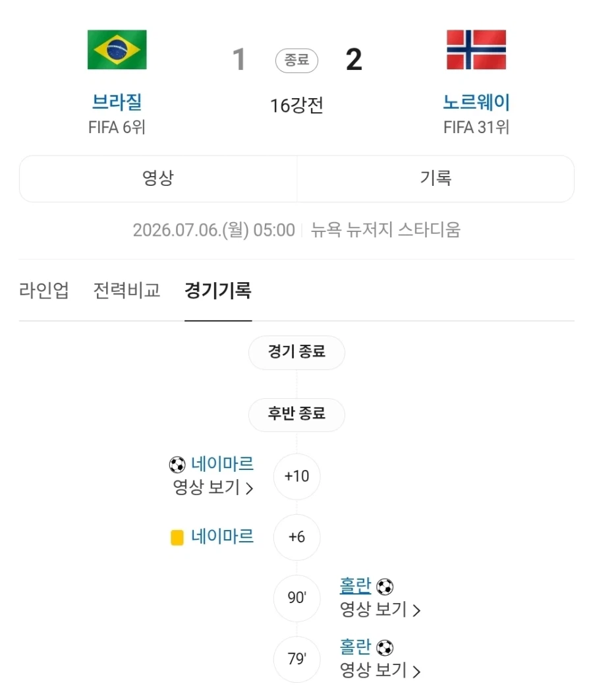593x700 pixels.
Task: Switch to the 라인업 tab
Action: (x=44, y=290)
